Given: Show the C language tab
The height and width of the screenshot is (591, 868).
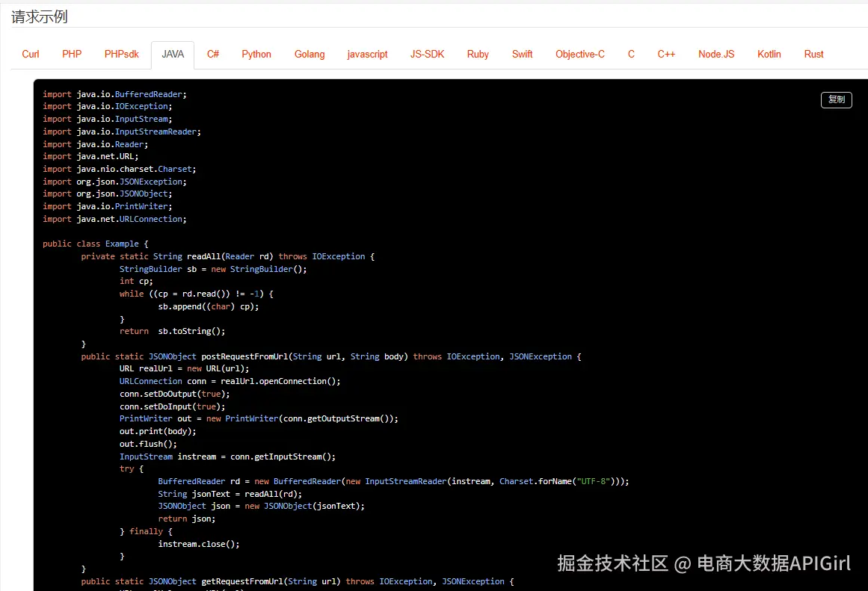Looking at the screenshot, I should click(x=631, y=55).
